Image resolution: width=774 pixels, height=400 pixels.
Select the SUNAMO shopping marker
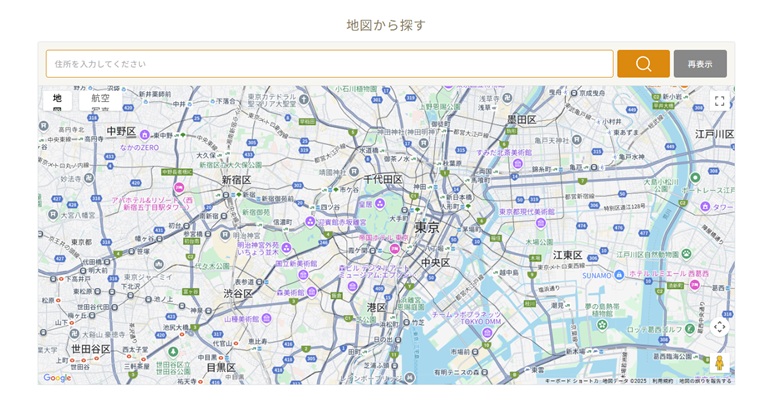click(619, 275)
